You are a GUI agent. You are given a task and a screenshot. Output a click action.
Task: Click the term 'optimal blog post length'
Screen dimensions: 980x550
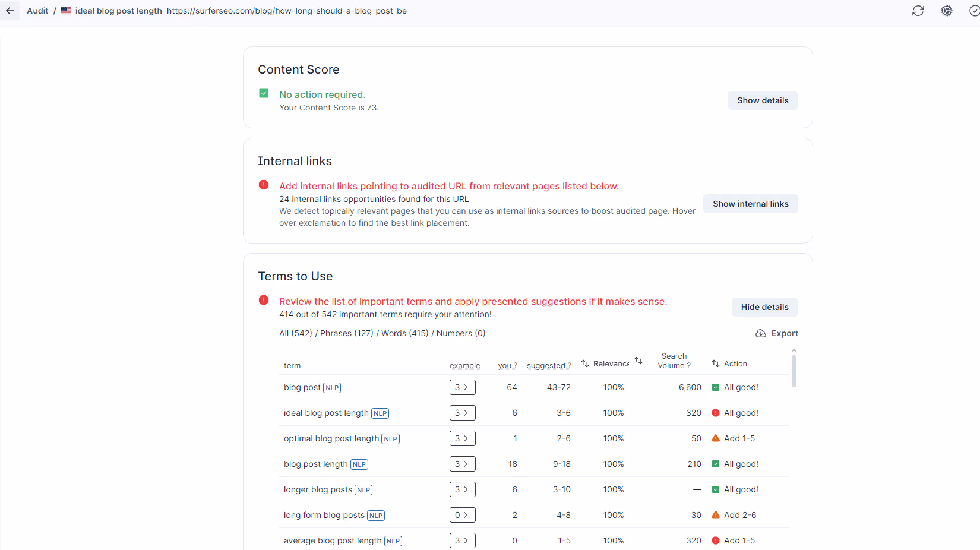[x=331, y=438]
